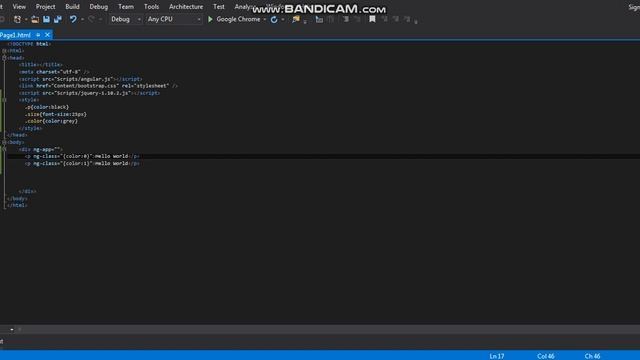Click the meta charset="utf-8" line
The image size is (640, 360).
coord(54,72)
